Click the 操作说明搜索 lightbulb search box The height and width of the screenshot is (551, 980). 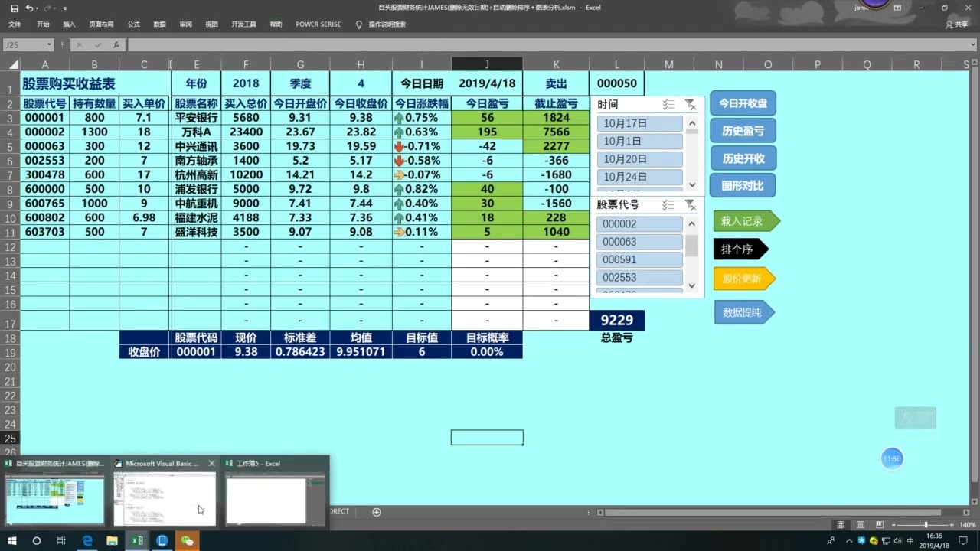(x=381, y=24)
